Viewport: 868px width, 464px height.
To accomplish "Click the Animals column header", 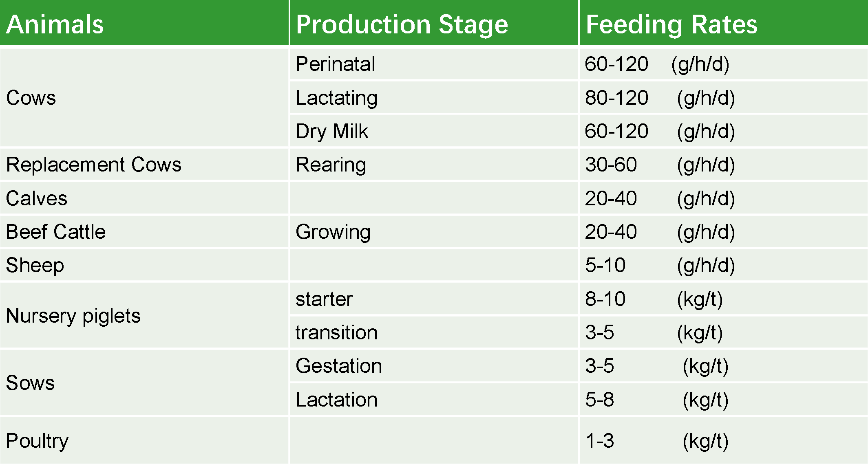I will point(144,22).
